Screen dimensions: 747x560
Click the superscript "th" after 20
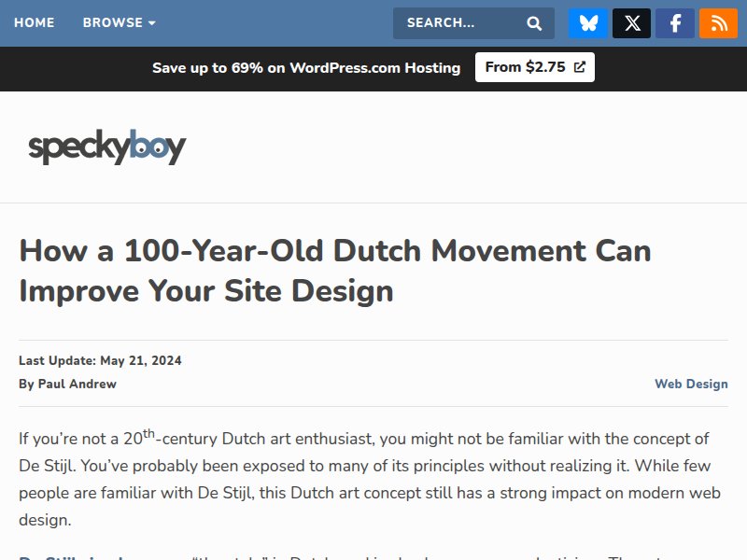(148, 432)
